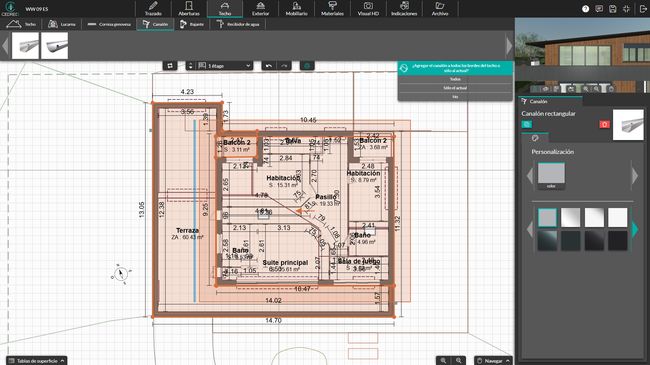Select the Techo roof tool

point(21,24)
